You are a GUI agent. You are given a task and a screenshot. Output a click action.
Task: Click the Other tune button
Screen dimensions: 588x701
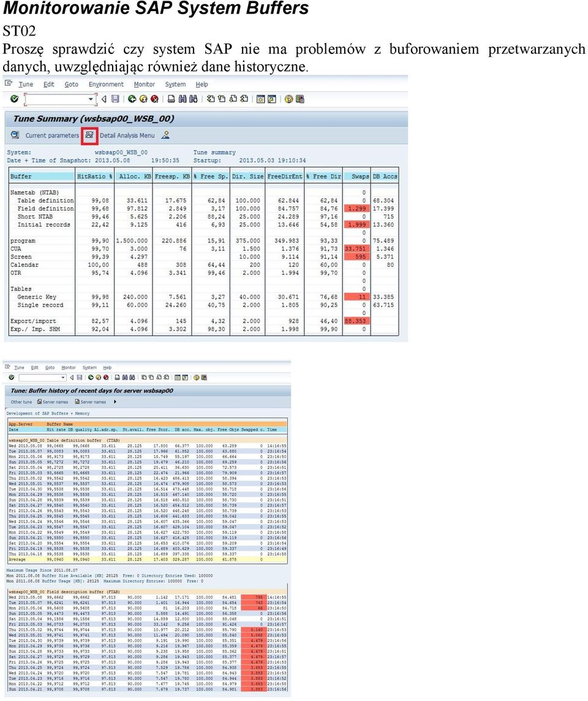tap(21, 402)
